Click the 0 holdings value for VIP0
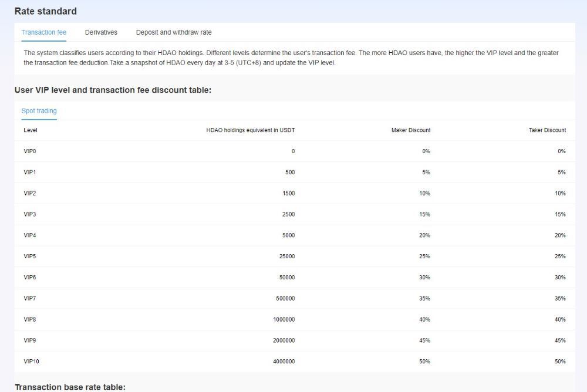 [x=293, y=151]
